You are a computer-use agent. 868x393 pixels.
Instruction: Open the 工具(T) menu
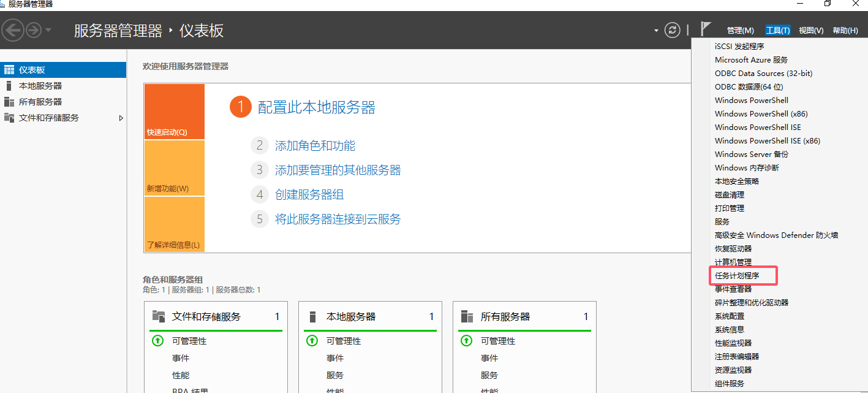click(x=777, y=31)
